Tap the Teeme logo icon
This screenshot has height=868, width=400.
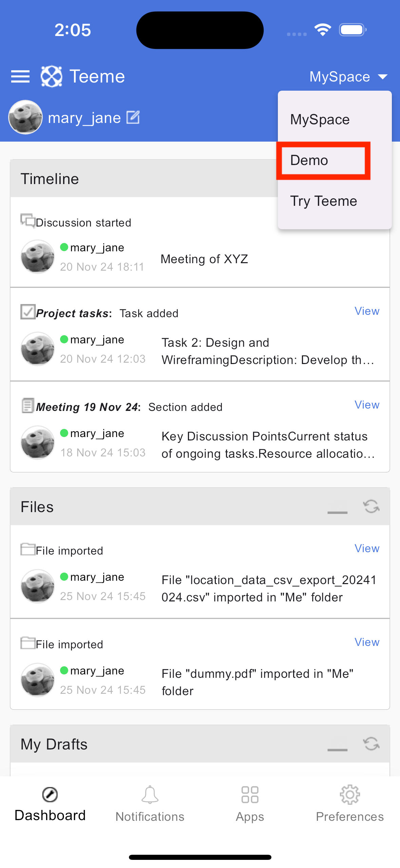[51, 76]
